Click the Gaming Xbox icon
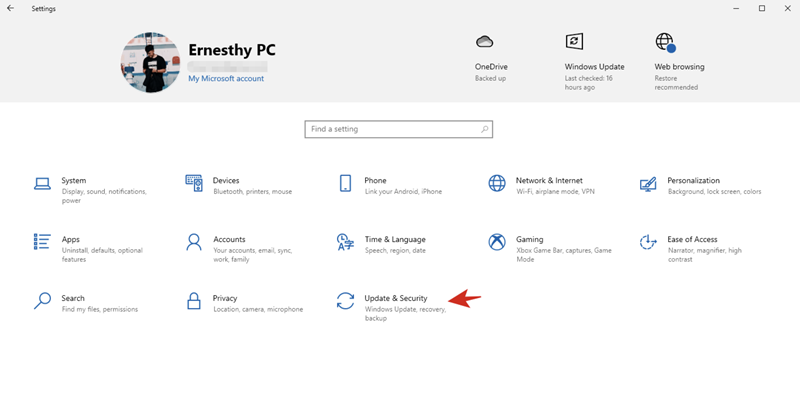800x394 pixels. pyautogui.click(x=497, y=242)
